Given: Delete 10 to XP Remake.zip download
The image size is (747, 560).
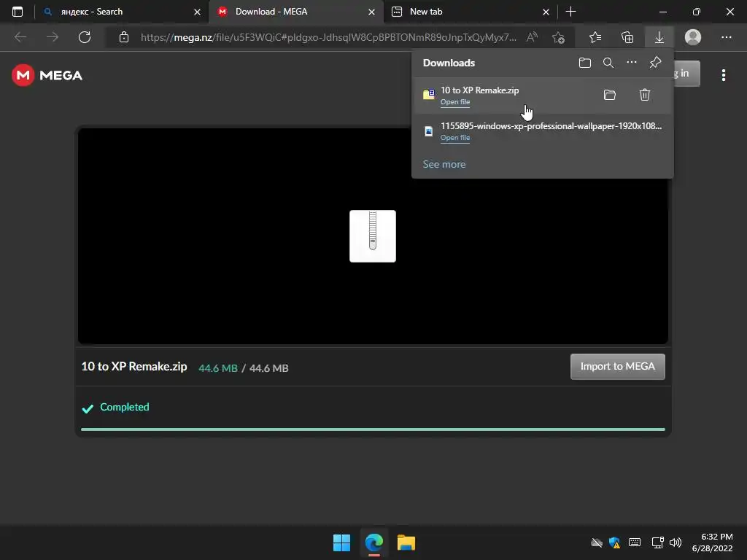Looking at the screenshot, I should [x=645, y=95].
